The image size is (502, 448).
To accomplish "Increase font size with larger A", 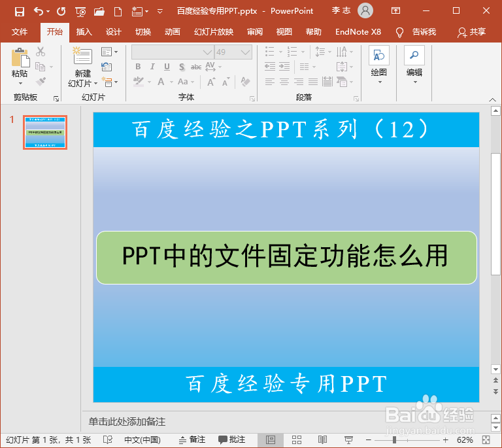I will [211, 82].
